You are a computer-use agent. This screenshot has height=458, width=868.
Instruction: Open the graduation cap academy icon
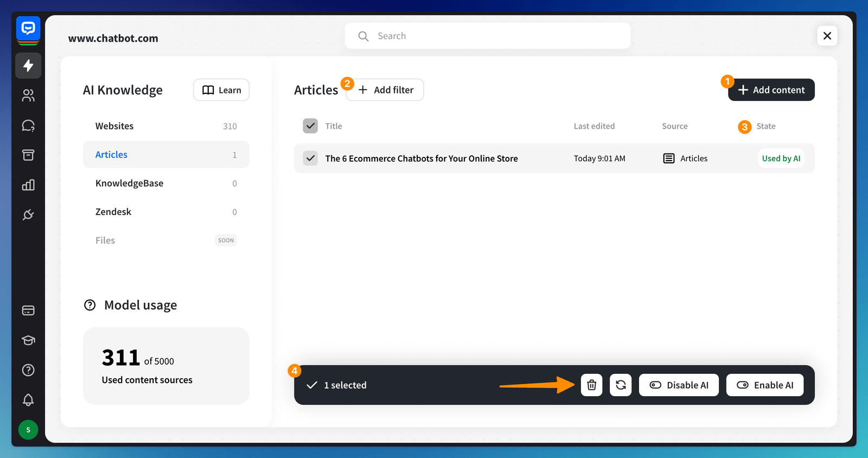click(x=28, y=340)
